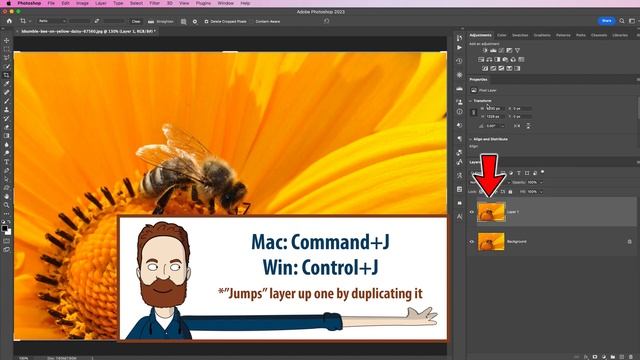Toggle Lock All padlock in Layers panel
The width and height of the screenshot is (640, 360).
510,192
